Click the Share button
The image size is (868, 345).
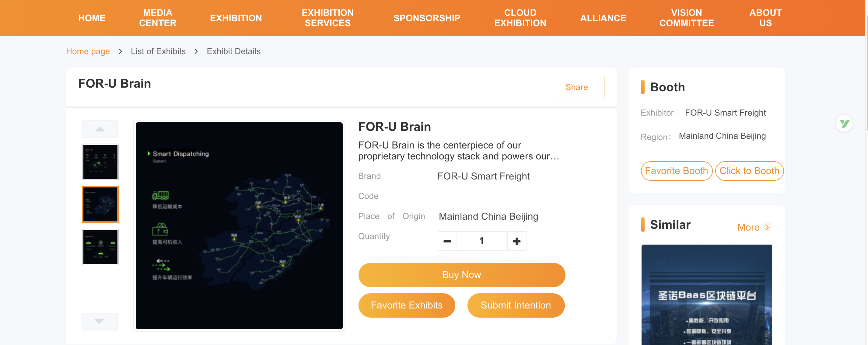(576, 87)
